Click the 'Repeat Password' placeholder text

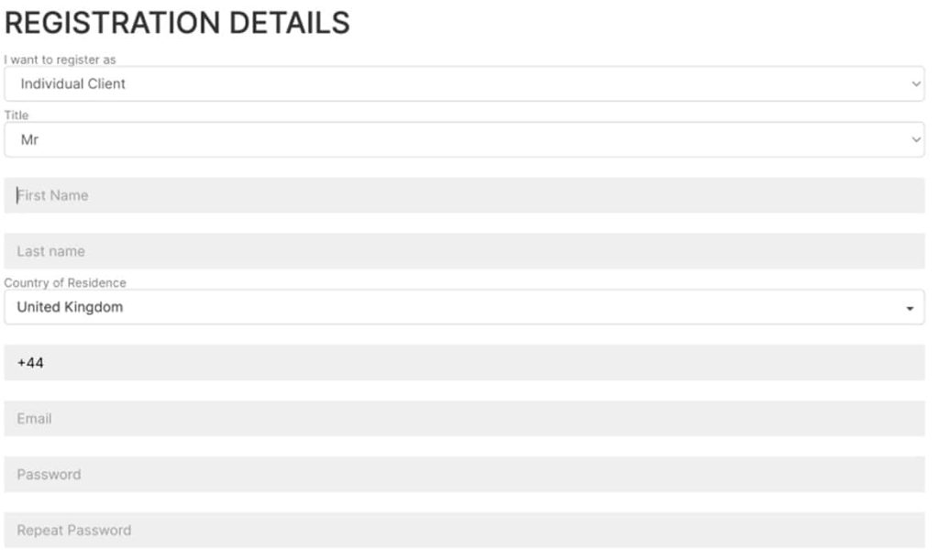click(73, 532)
